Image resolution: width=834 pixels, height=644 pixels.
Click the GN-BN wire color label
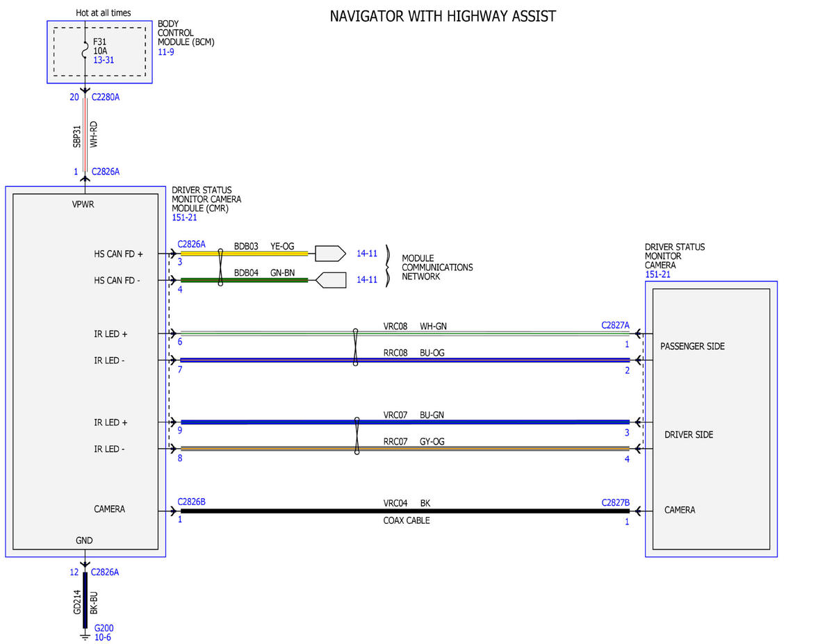[x=282, y=272]
